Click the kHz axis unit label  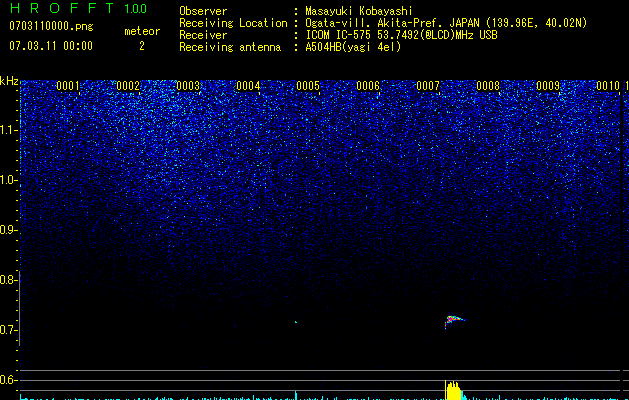[9, 81]
